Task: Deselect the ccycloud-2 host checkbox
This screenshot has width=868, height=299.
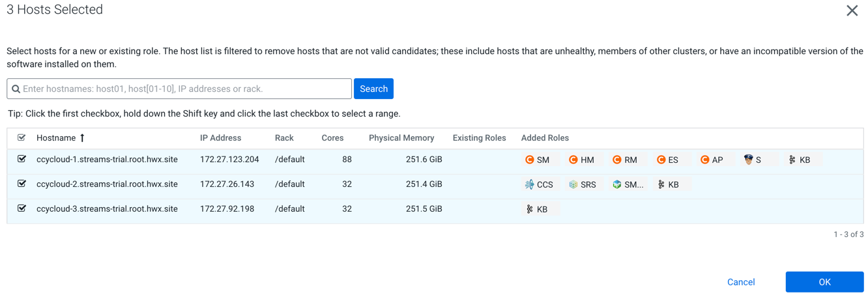Action: point(22,184)
